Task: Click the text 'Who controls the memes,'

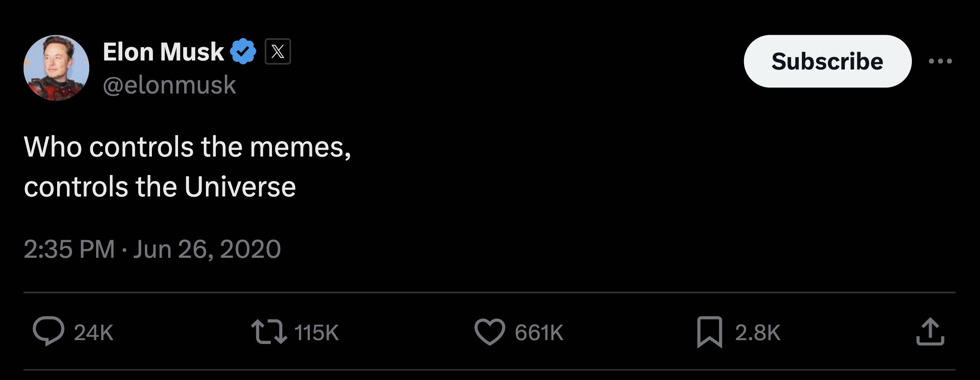Action: tap(188, 147)
